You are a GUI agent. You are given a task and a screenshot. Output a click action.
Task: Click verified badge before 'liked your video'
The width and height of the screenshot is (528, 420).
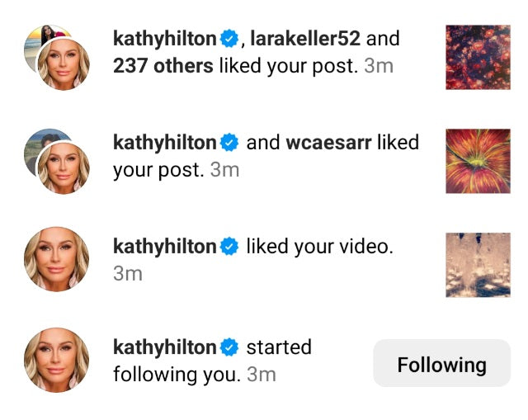tap(229, 246)
